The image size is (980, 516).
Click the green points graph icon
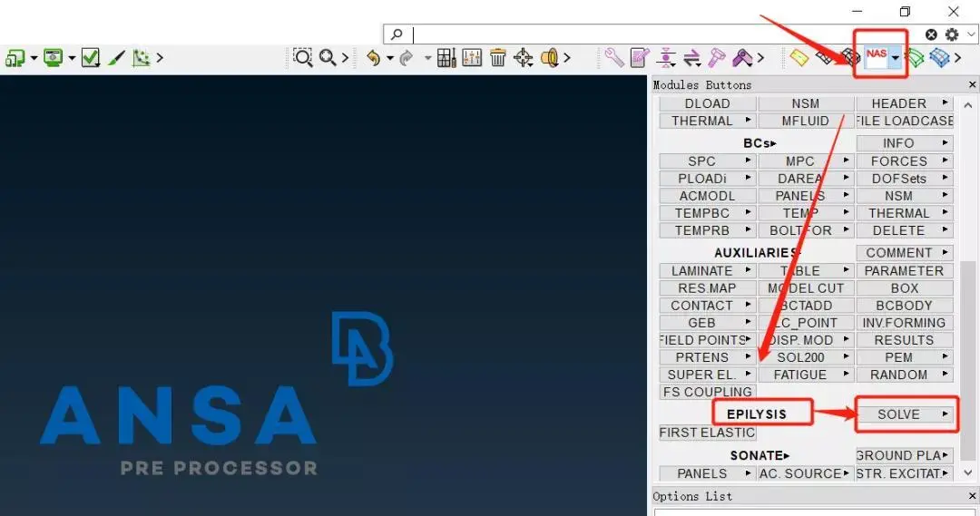click(142, 58)
